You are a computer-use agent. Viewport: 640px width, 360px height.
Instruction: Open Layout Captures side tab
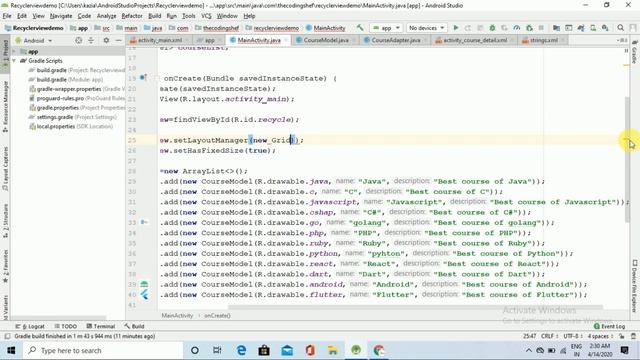point(5,168)
